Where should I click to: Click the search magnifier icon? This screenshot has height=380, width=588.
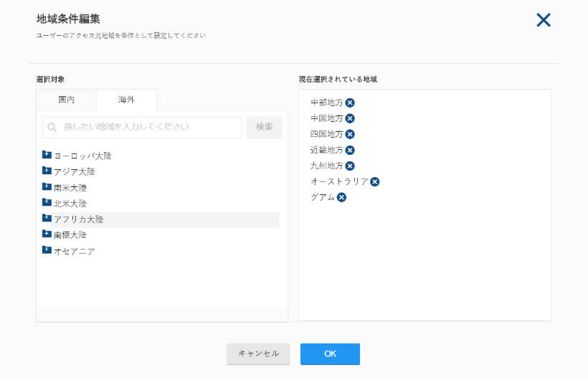coord(52,128)
